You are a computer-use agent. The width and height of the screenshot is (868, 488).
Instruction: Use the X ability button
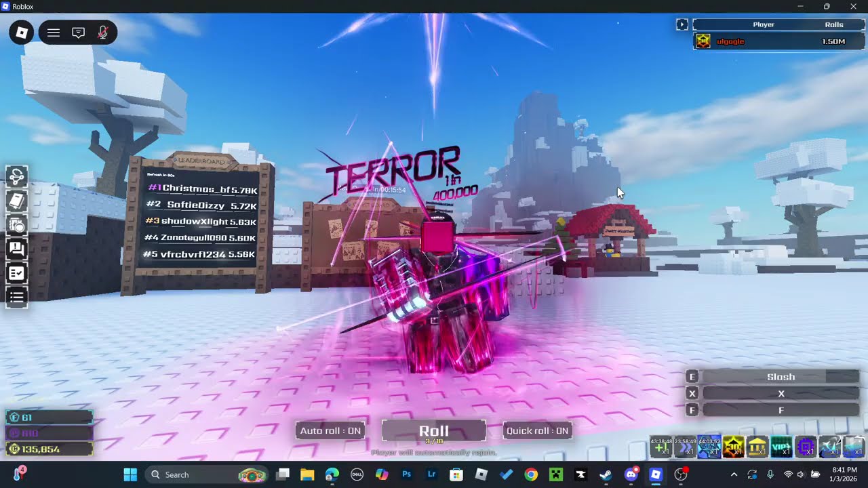[781, 394]
